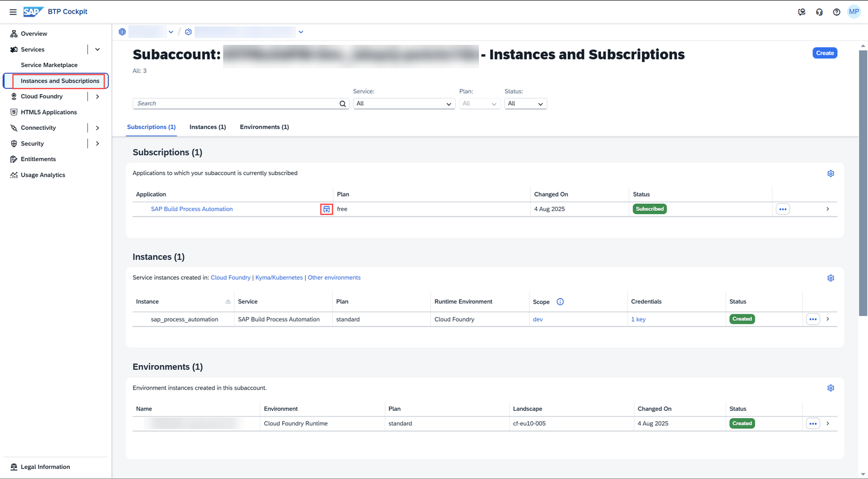Click the Overview sidebar icon
The height and width of the screenshot is (479, 868).
point(14,34)
